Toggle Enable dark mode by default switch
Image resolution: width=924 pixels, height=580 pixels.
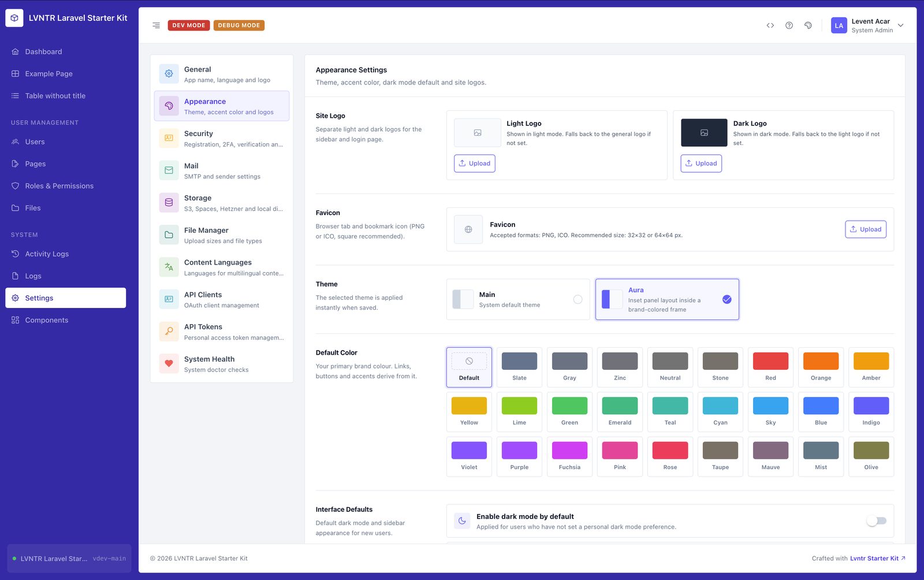pyautogui.click(x=877, y=521)
